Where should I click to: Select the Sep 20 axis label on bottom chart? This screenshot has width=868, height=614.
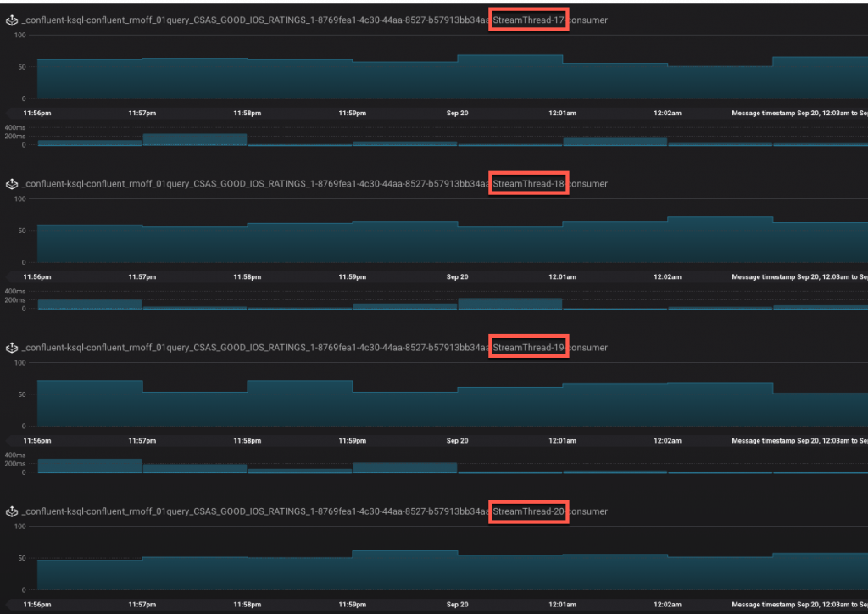tap(457, 604)
